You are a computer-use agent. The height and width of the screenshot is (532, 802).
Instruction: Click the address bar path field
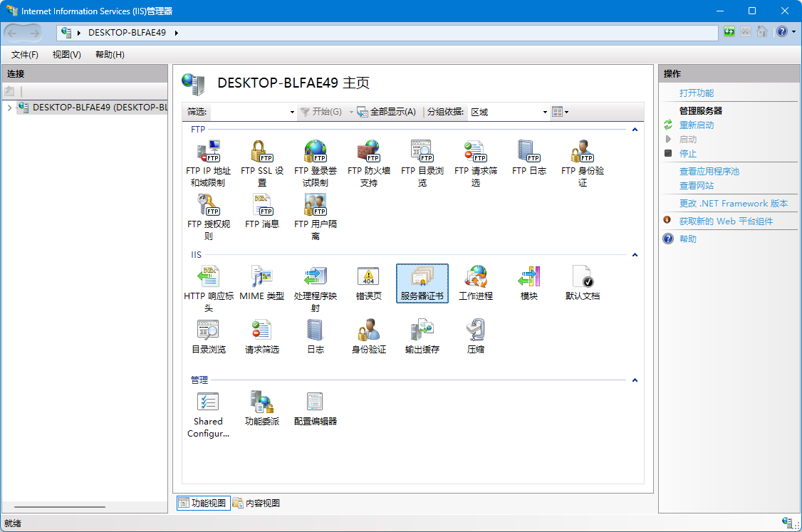coord(387,33)
